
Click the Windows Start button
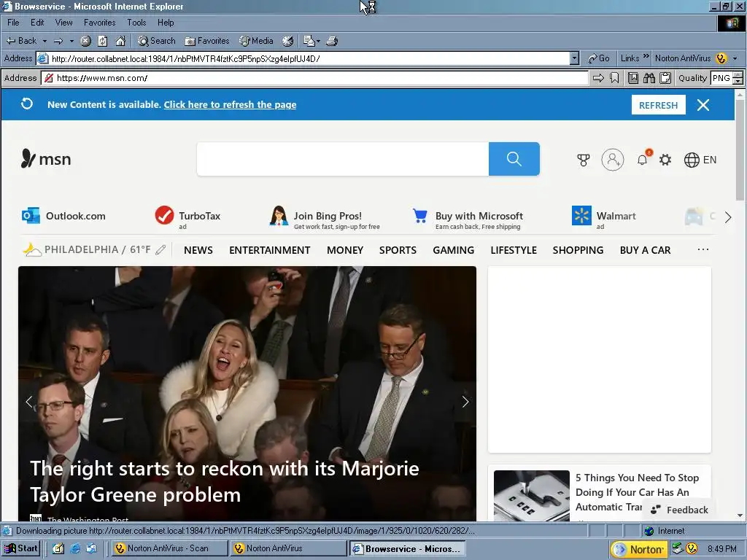coord(20,548)
